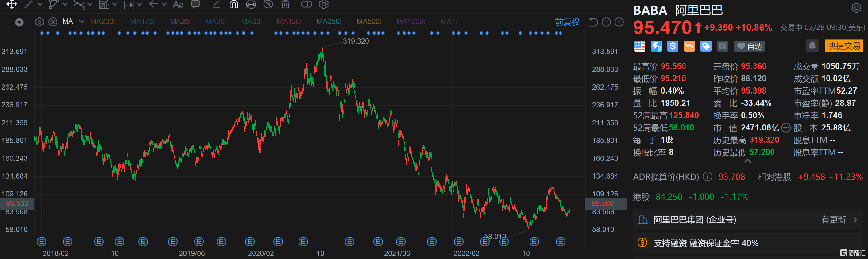Image resolution: width=868 pixels, height=259 pixels.
Task: Click the blue dollar sign icon
Action: coord(673,46)
